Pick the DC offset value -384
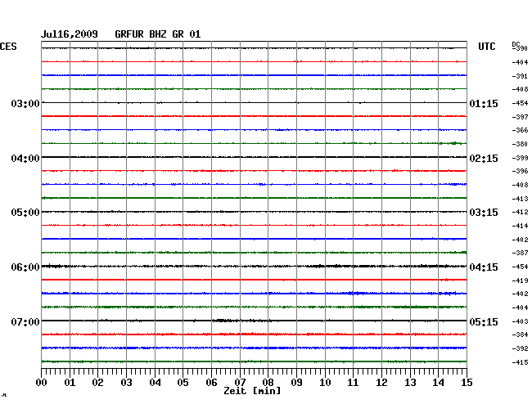This screenshot has height=404, width=532. click(x=520, y=334)
